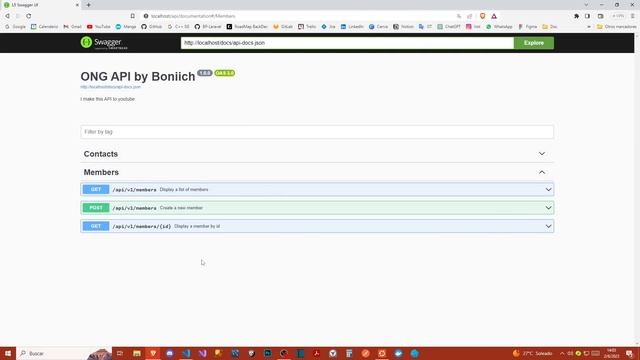Collapse the Members section chevron
This screenshot has height=360, width=640.
pyautogui.click(x=542, y=172)
